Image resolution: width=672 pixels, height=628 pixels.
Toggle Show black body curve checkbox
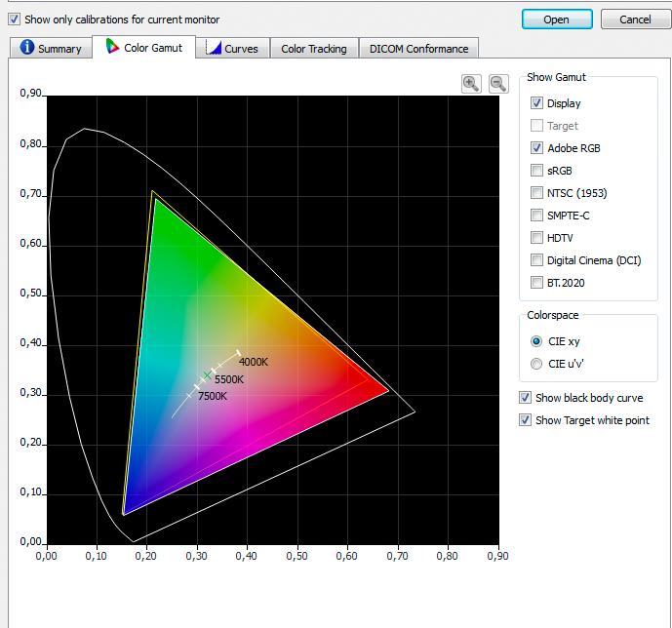(x=525, y=397)
